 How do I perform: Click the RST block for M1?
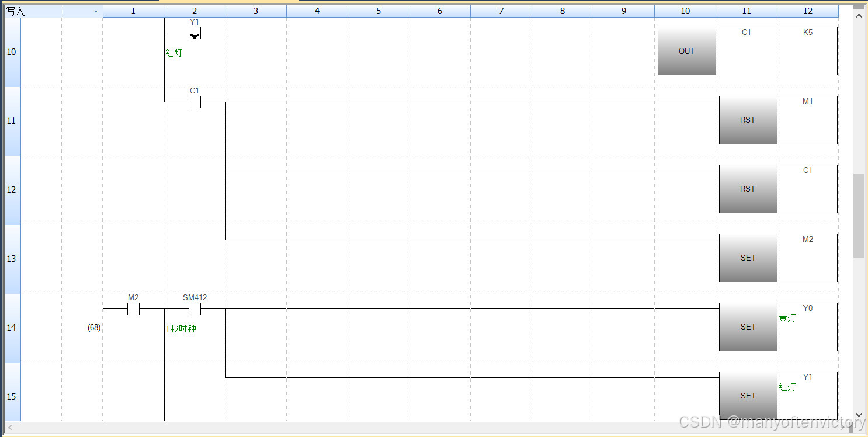(748, 120)
